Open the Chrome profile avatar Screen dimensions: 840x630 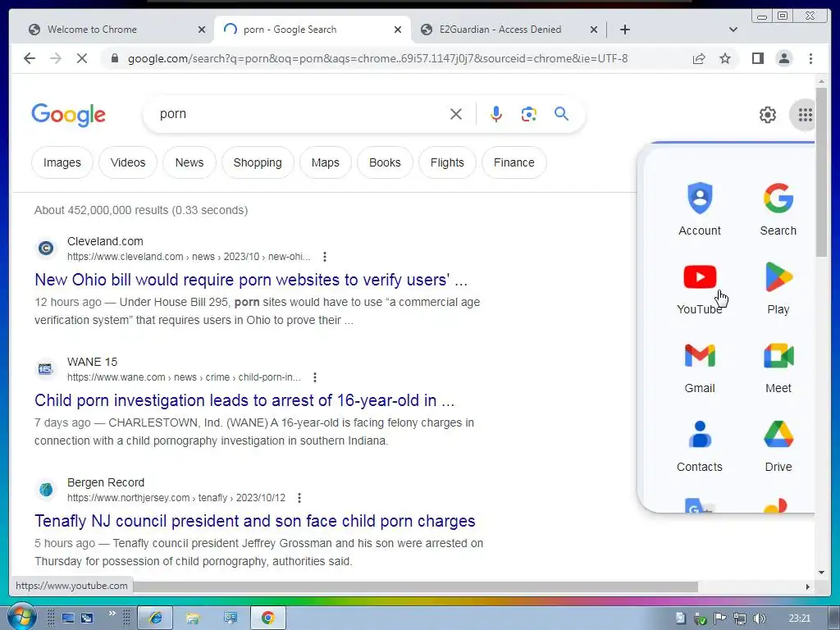click(x=783, y=58)
